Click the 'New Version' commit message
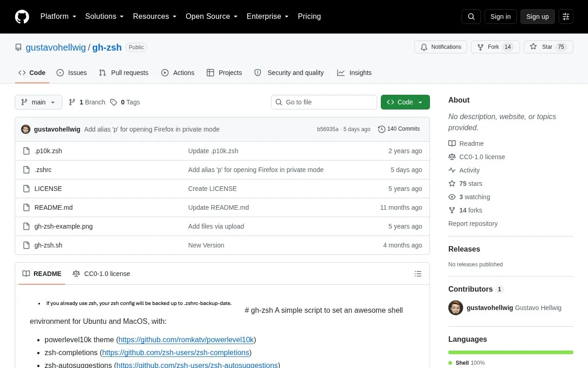The height and width of the screenshot is (368, 588). tap(206, 245)
